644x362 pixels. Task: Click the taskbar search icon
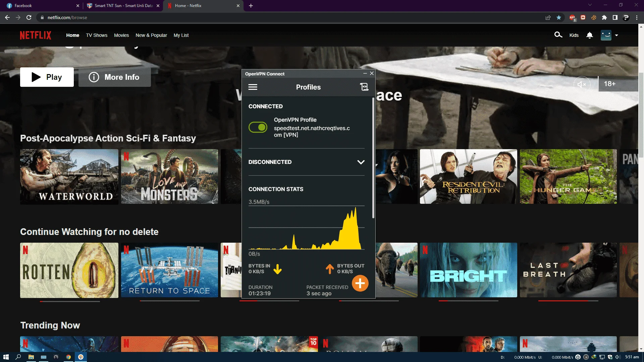pyautogui.click(x=18, y=357)
